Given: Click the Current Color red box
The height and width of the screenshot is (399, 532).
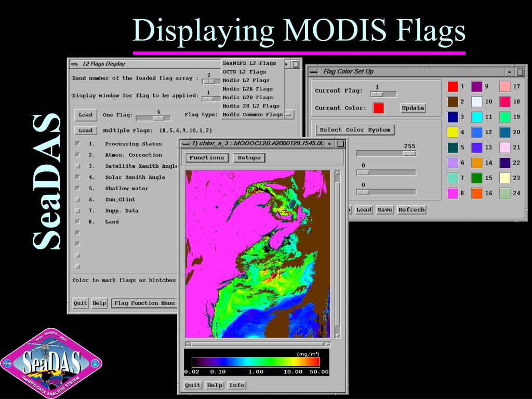Looking at the screenshot, I should tap(378, 108).
